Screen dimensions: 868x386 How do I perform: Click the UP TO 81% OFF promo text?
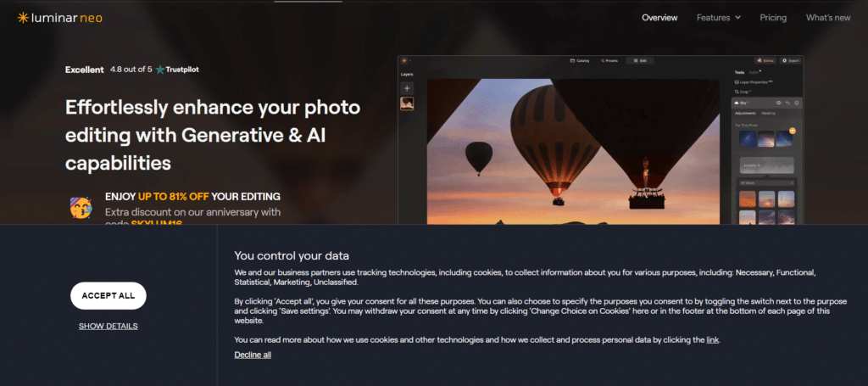173,197
